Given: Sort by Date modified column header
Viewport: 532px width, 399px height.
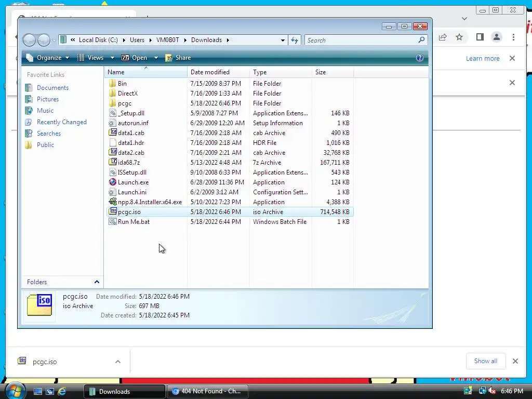Looking at the screenshot, I should (218, 72).
